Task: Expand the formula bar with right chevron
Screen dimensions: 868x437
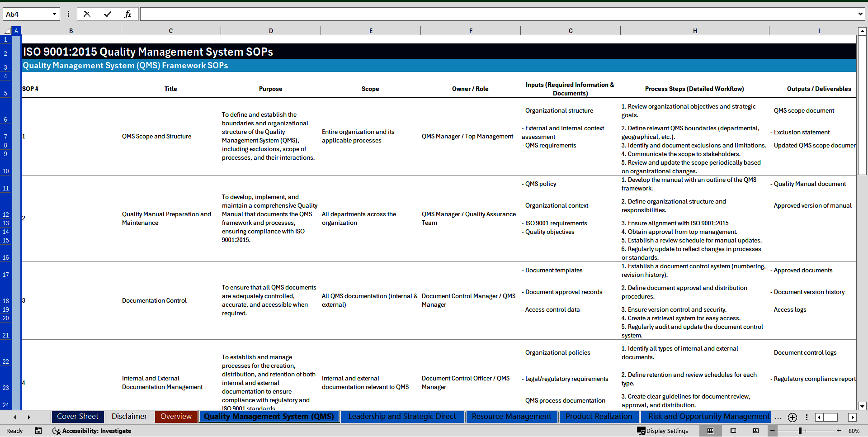Action: [x=860, y=14]
